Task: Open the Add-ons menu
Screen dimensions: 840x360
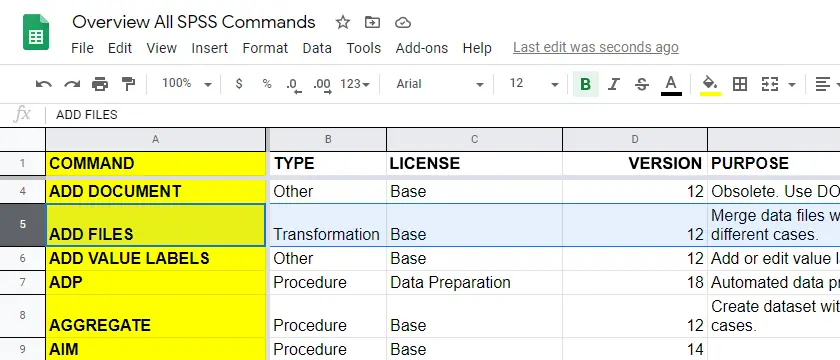Action: pos(422,48)
